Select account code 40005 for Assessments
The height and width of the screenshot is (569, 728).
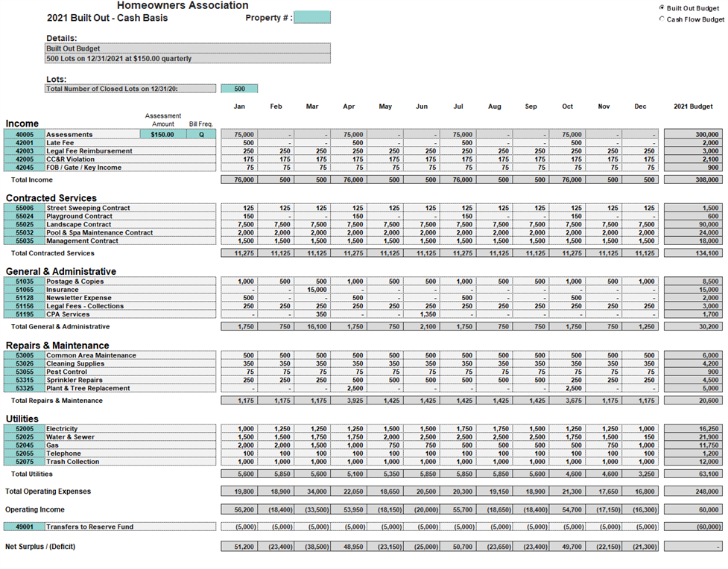[25, 135]
